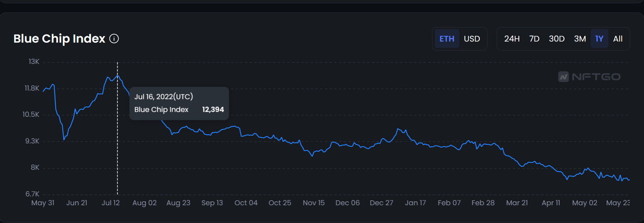Switch currency to USD
The height and width of the screenshot is (223, 644).
(472, 39)
